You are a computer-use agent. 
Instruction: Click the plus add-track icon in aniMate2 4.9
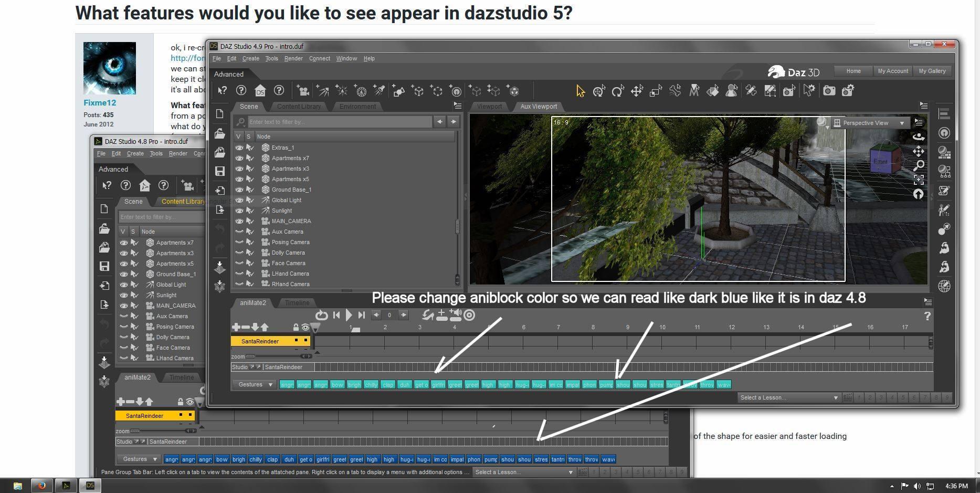(x=236, y=327)
